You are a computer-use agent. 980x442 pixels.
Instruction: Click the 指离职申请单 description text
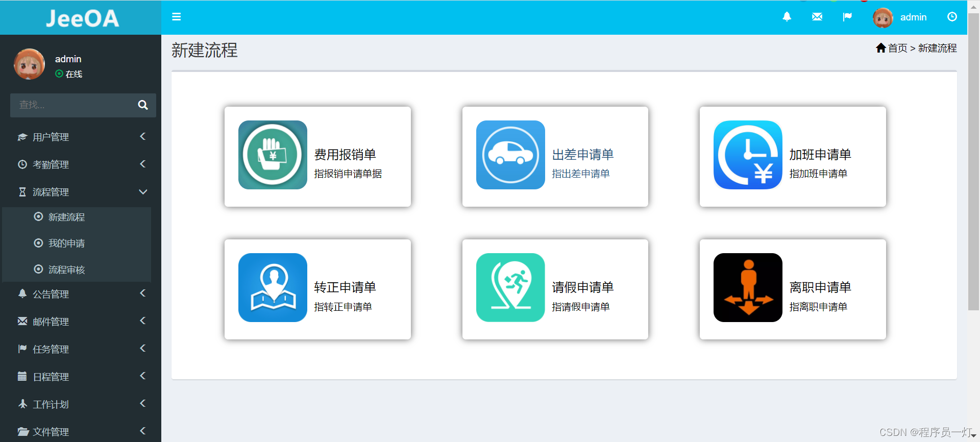(818, 307)
